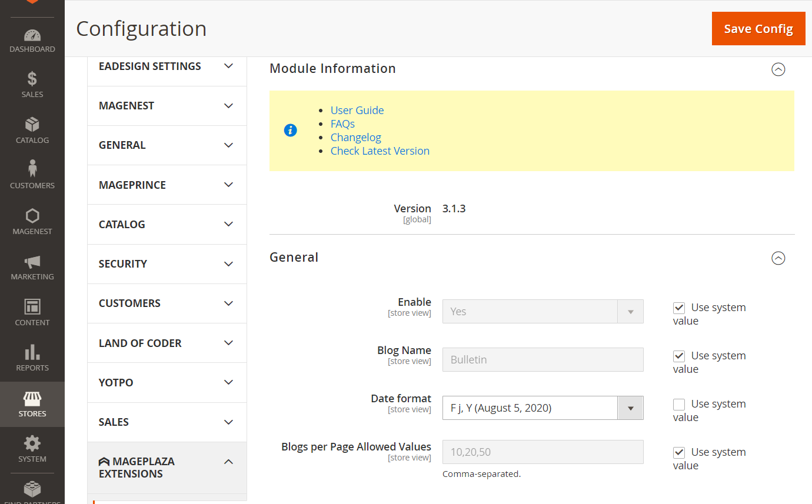
Task: Open the Check Latest Version link
Action: point(380,151)
